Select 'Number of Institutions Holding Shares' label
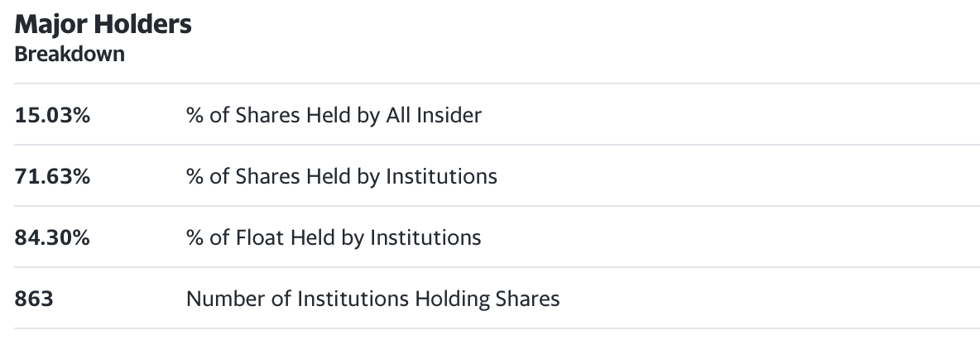 coord(373,299)
